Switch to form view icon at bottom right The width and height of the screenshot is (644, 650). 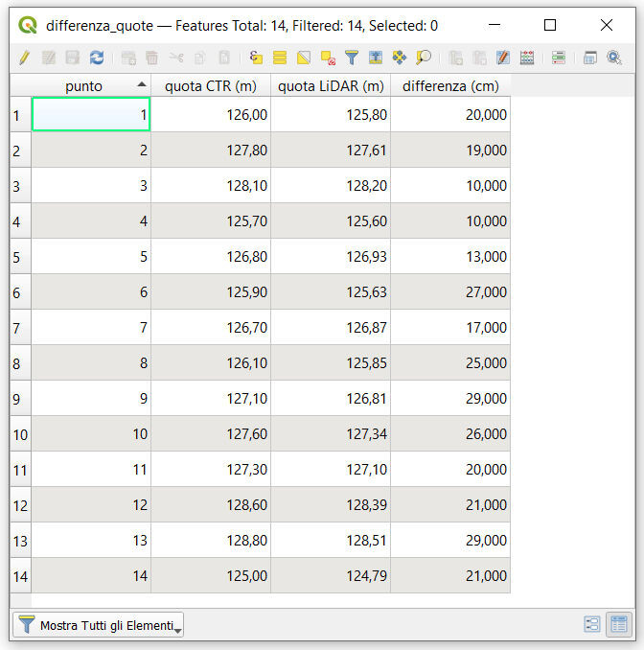pyautogui.click(x=592, y=624)
